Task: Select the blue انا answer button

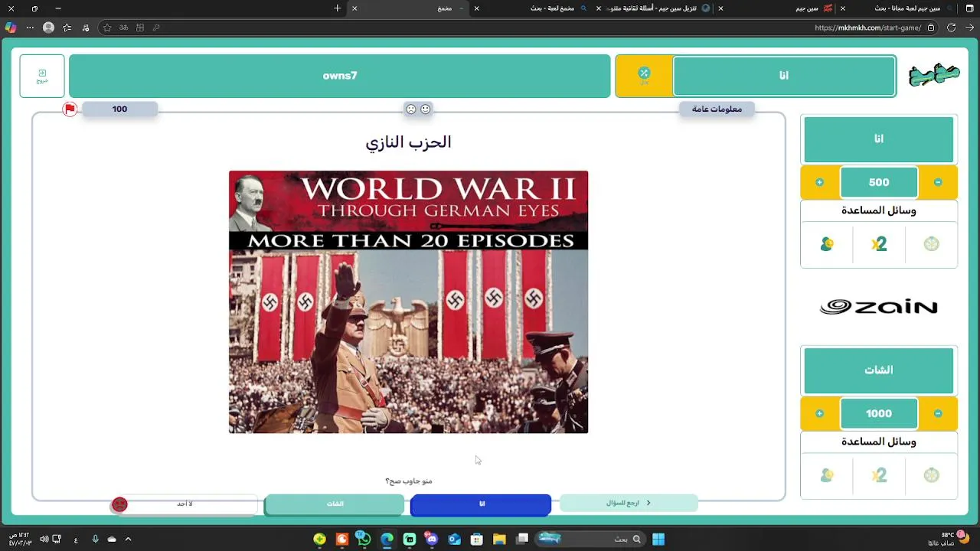Action: pos(481,504)
